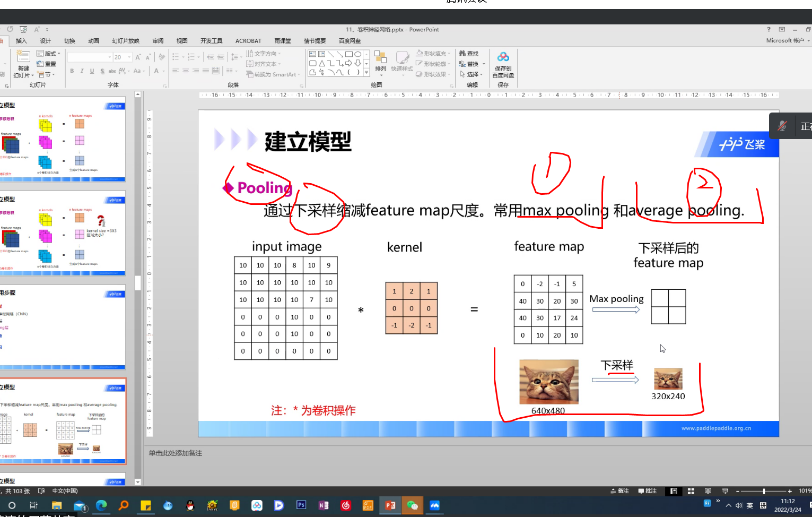Select the rectangle shape in gallery

pos(349,54)
